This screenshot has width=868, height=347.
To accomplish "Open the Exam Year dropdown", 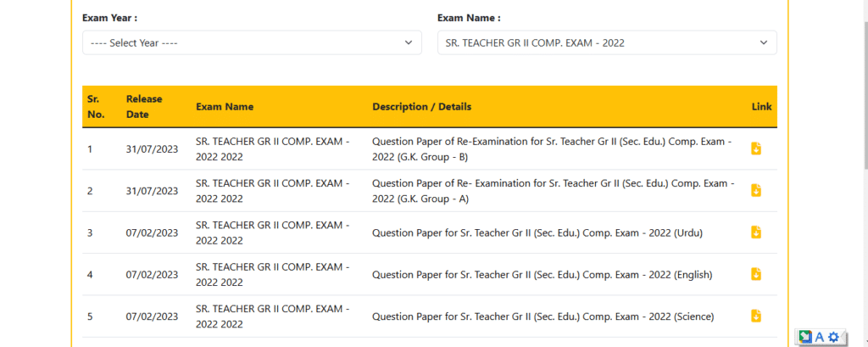I will coord(252,42).
